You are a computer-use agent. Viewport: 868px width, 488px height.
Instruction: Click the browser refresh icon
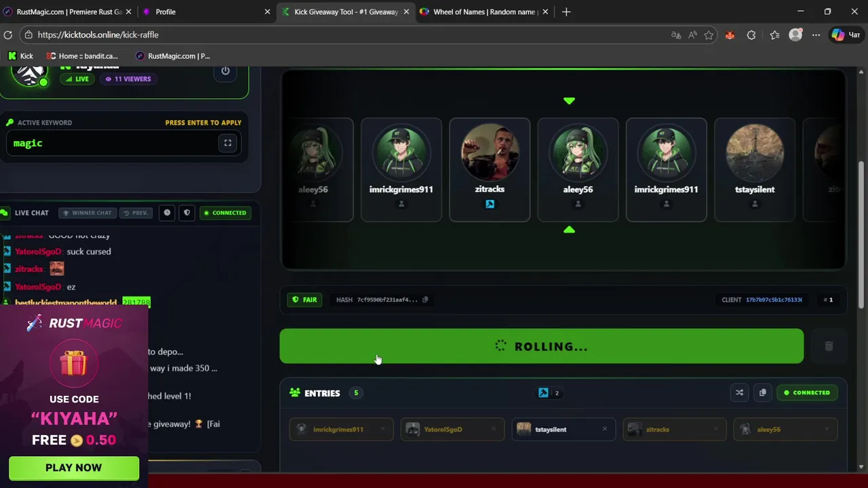[x=8, y=35]
